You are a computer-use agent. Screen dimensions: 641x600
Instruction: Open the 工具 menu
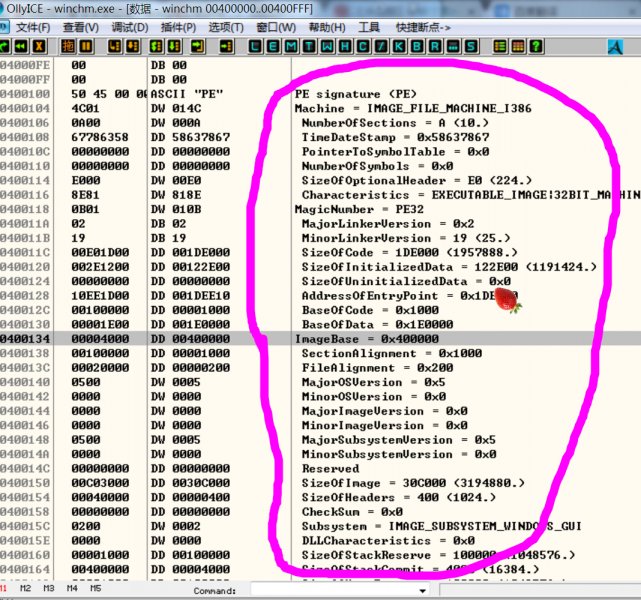pyautogui.click(x=369, y=27)
